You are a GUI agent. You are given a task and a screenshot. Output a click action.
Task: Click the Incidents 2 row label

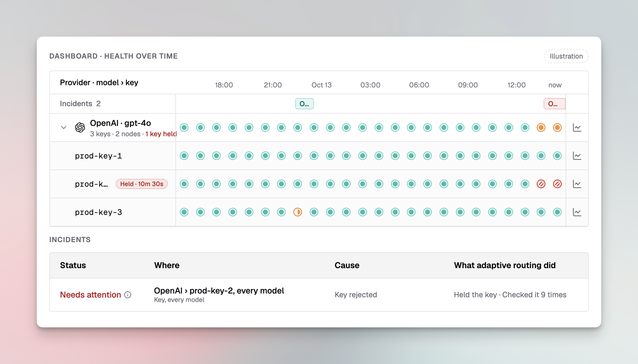[80, 104]
